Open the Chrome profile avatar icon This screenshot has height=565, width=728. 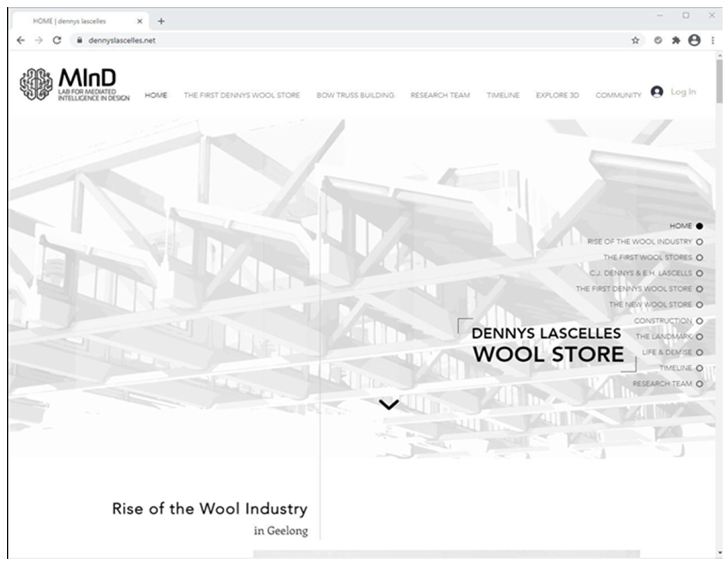coord(694,40)
